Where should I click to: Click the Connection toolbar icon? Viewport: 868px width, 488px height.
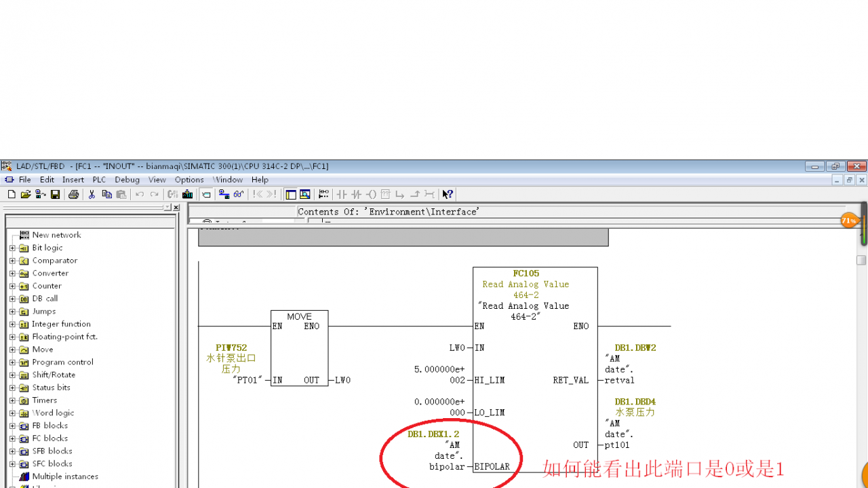pyautogui.click(x=429, y=194)
